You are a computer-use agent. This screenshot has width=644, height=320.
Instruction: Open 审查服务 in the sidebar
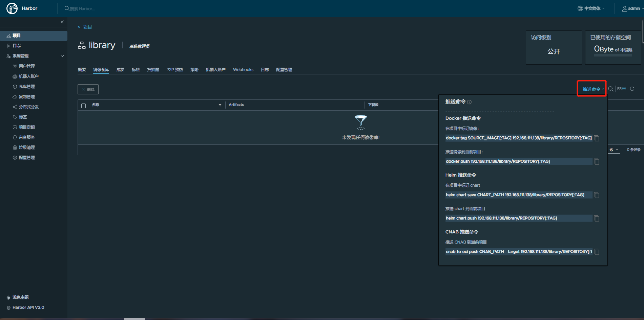pyautogui.click(x=27, y=137)
